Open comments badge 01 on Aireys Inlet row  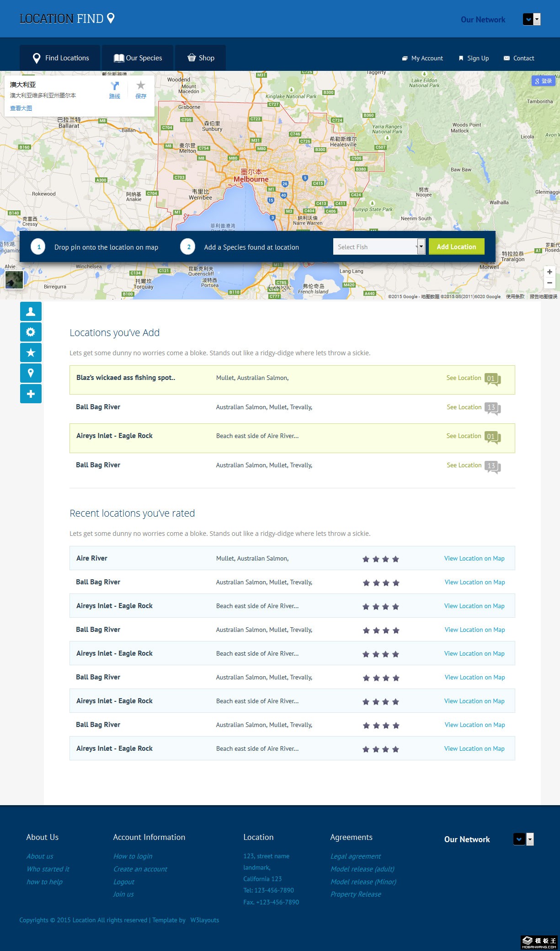[x=492, y=438]
